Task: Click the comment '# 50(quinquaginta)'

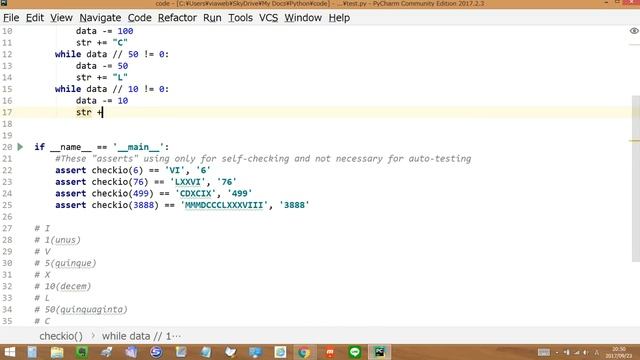Action: (81, 310)
